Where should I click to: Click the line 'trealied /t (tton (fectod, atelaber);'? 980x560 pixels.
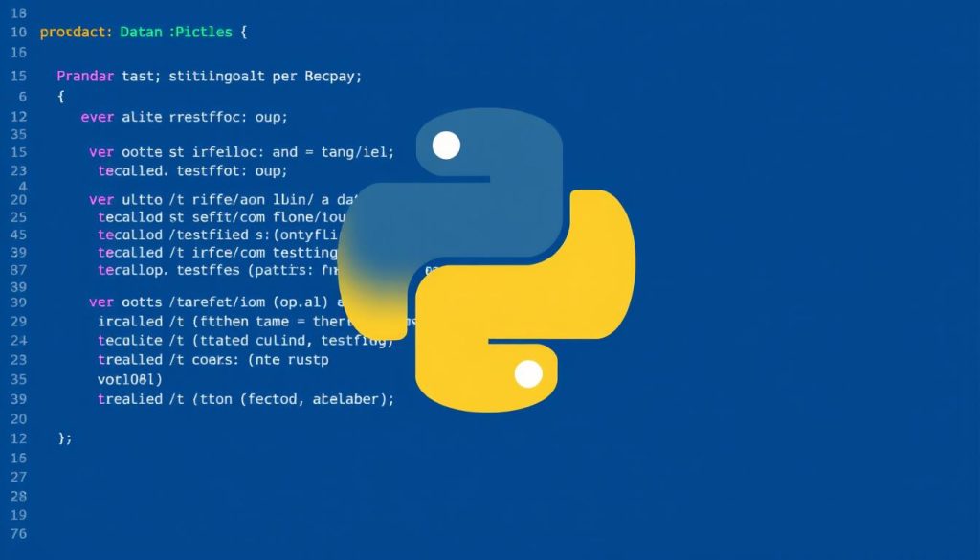[246, 399]
